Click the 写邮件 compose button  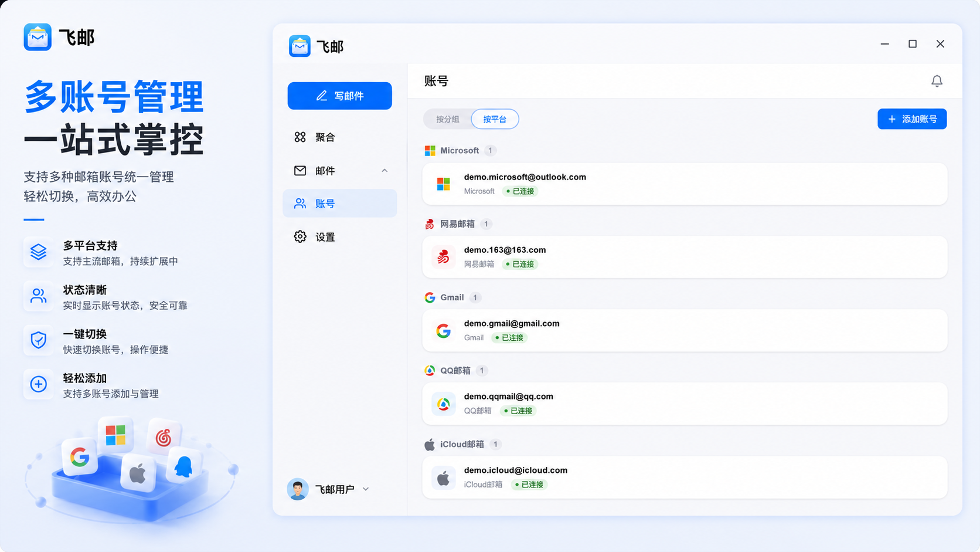click(x=339, y=96)
